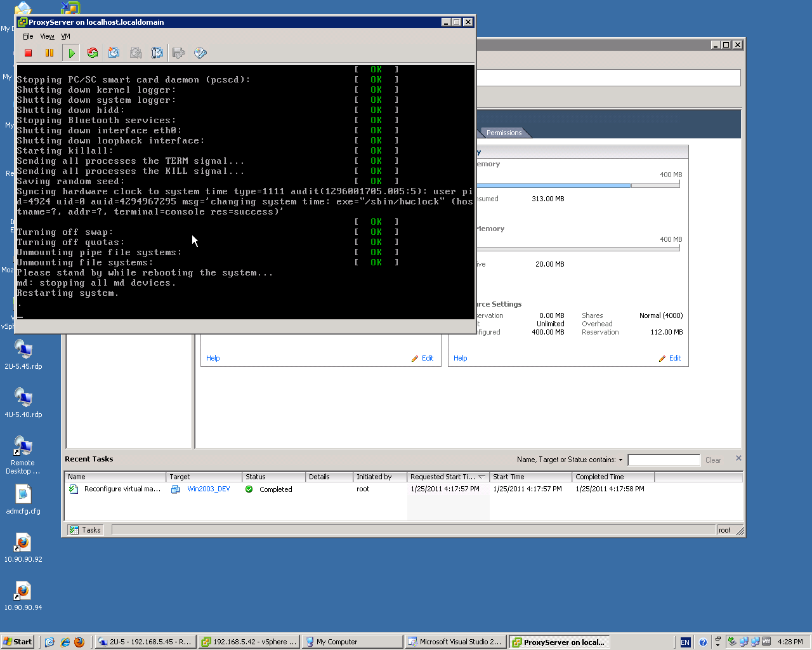Launch Internet Explorer from quick launch
The width and height of the screenshot is (812, 650).
click(x=65, y=642)
